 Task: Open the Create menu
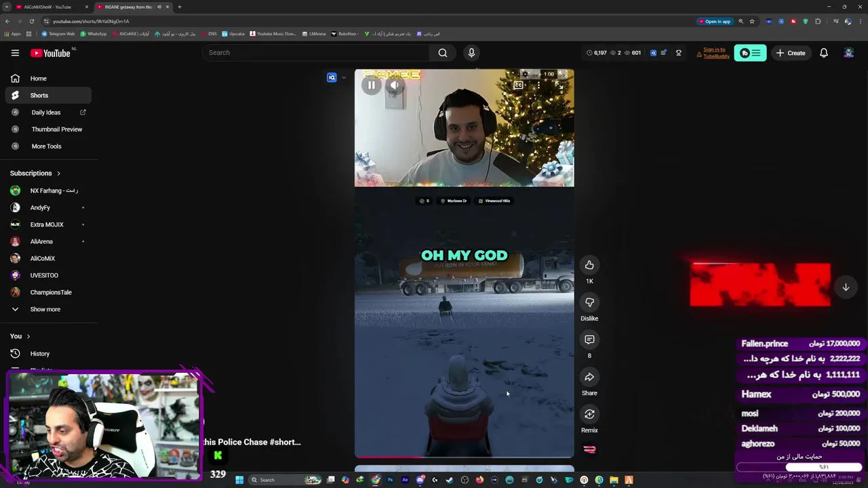[791, 53]
